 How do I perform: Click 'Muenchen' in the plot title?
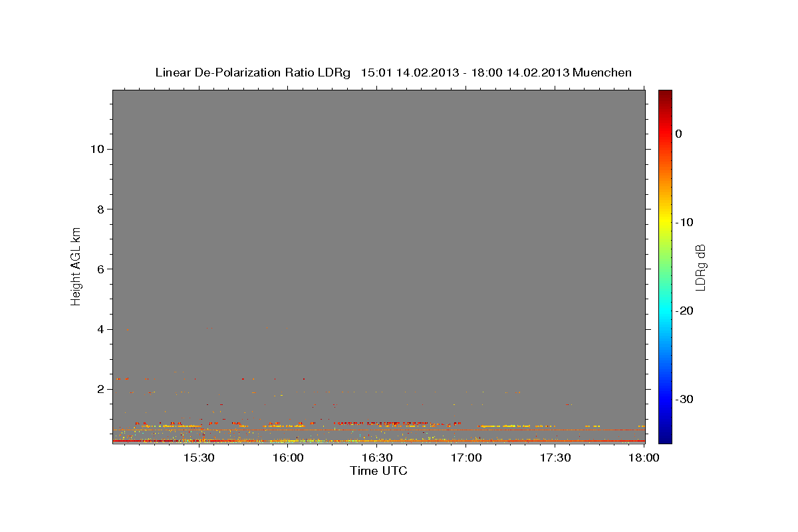[602, 72]
